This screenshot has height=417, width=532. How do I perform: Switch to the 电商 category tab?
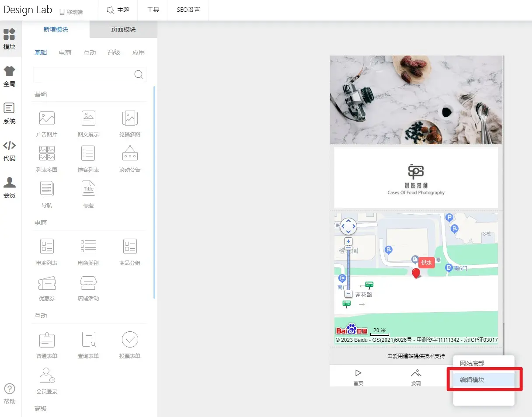pyautogui.click(x=65, y=52)
